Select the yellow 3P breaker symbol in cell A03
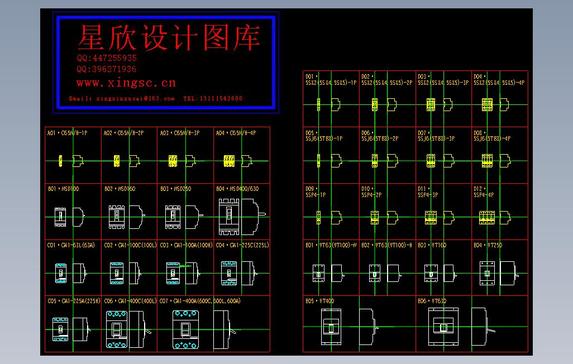 coord(173,161)
